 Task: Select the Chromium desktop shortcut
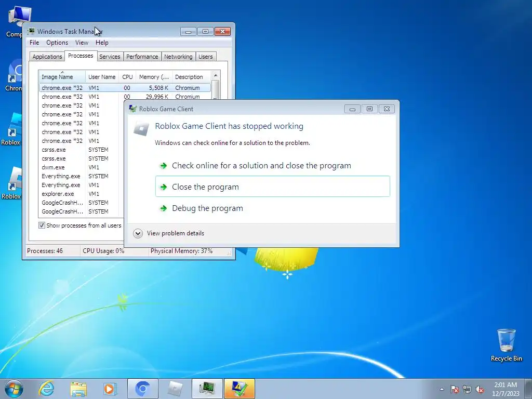[14, 75]
